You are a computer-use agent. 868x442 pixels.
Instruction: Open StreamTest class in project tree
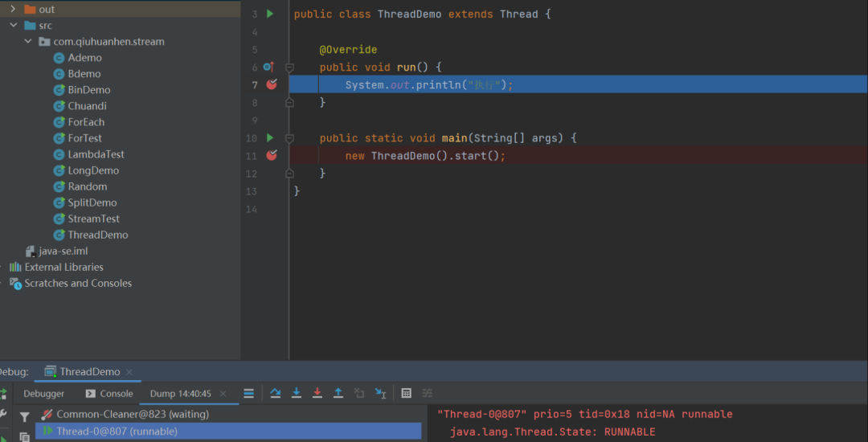click(x=93, y=219)
